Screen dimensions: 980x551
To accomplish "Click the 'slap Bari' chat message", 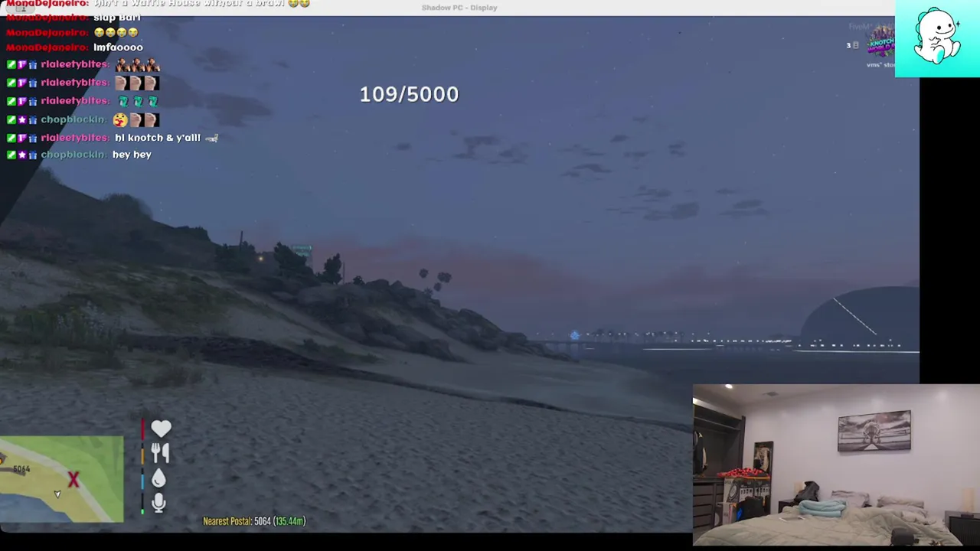I will (117, 18).
